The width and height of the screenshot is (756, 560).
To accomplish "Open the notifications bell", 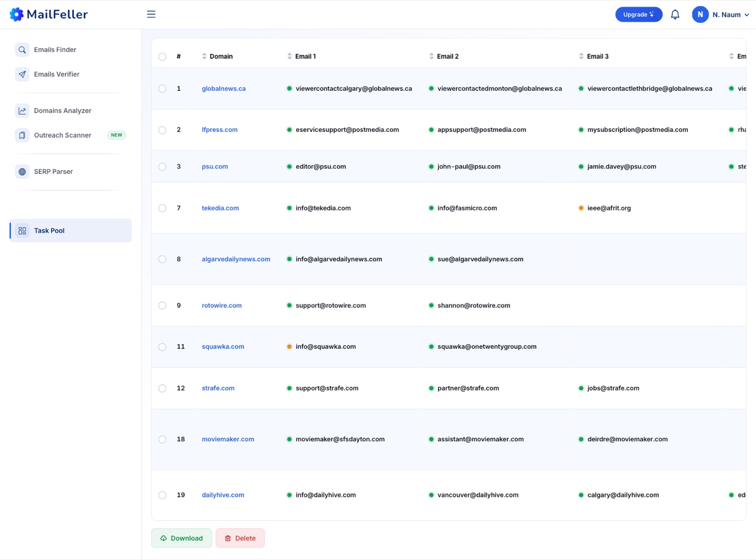I will (675, 15).
